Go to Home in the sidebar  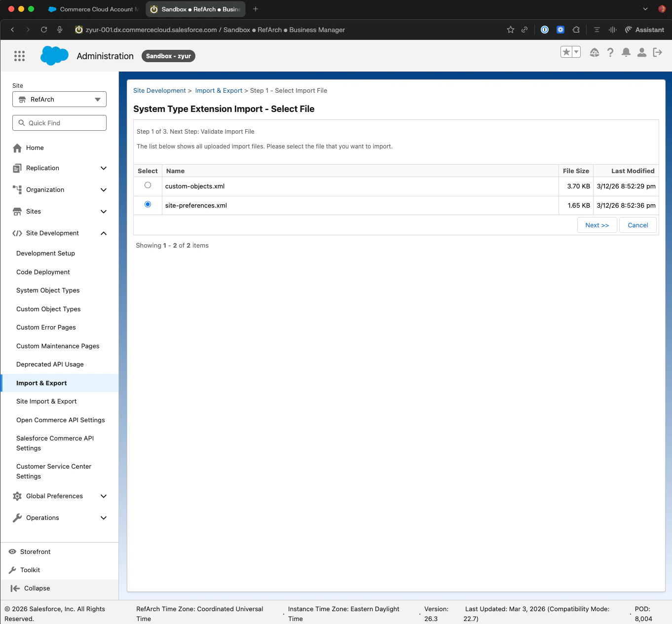[x=35, y=148]
